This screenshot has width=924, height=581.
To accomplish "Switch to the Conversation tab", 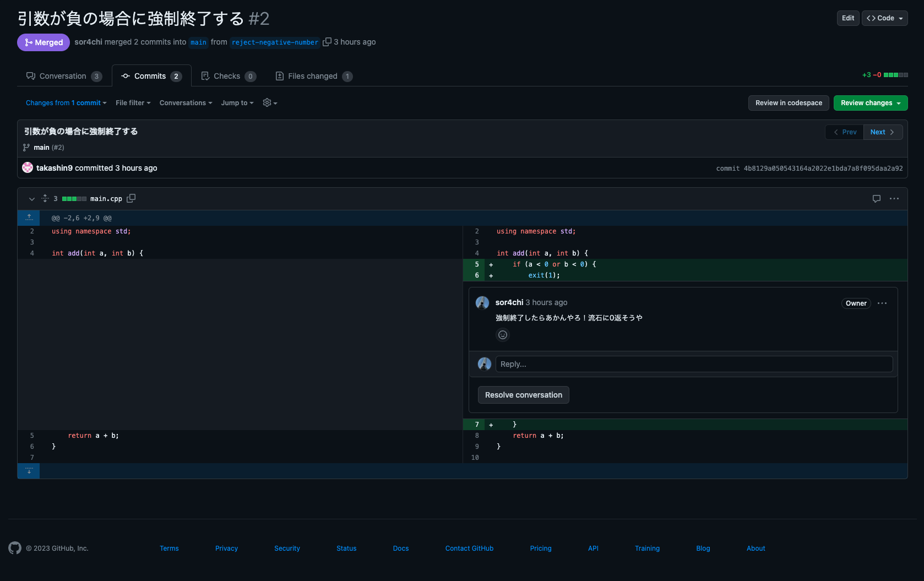I will (63, 76).
